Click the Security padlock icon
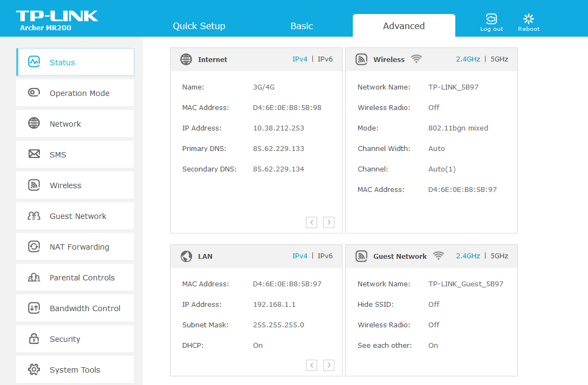The image size is (588, 385). [x=34, y=339]
